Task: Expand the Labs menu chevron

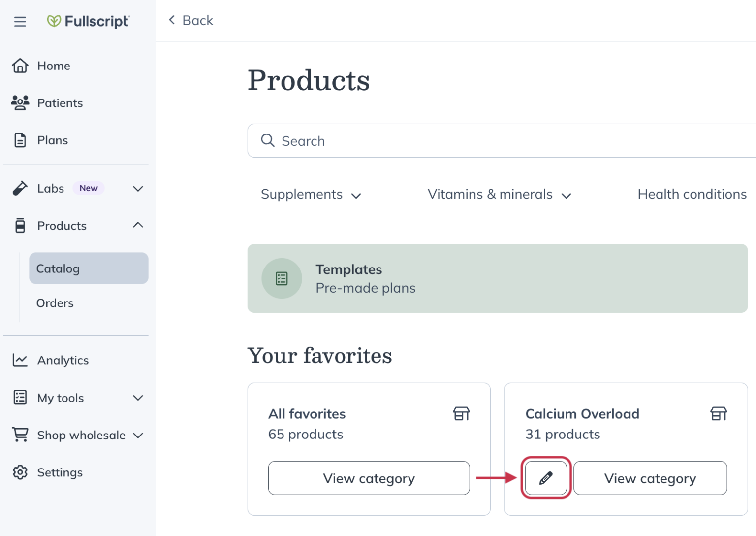Action: click(138, 189)
